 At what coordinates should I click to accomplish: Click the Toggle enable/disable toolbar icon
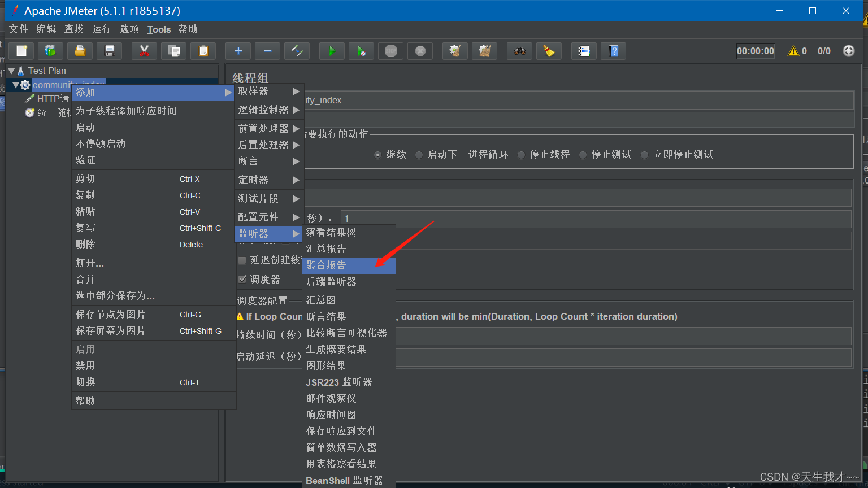pos(297,51)
